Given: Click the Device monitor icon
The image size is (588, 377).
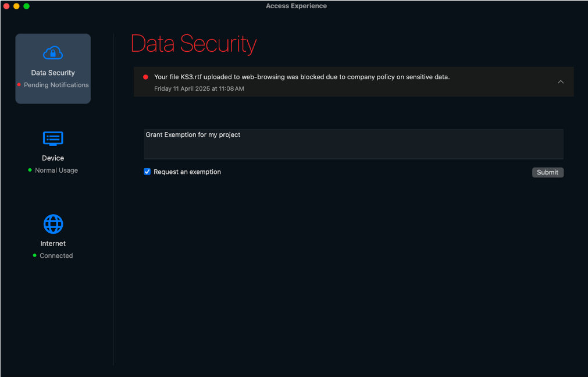Looking at the screenshot, I should pos(53,138).
